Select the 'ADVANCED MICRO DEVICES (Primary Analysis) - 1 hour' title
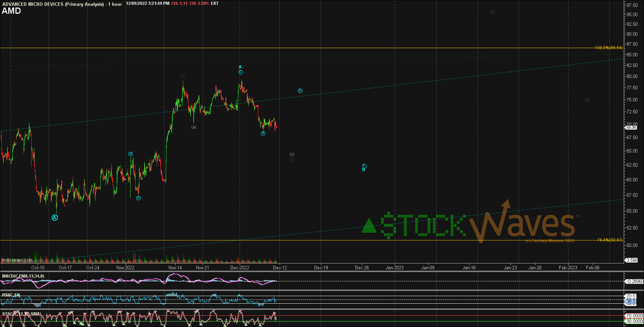The width and height of the screenshot is (644, 327). coord(62,4)
